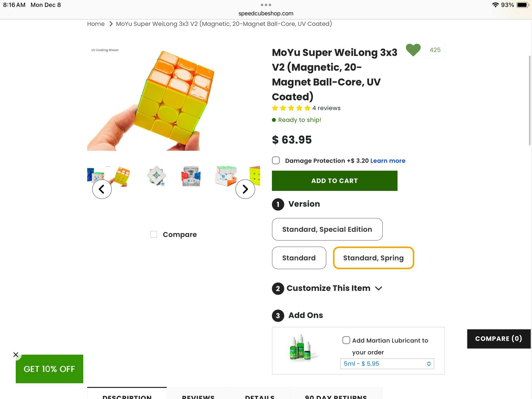Go to Home breadcrumb link

click(x=96, y=24)
